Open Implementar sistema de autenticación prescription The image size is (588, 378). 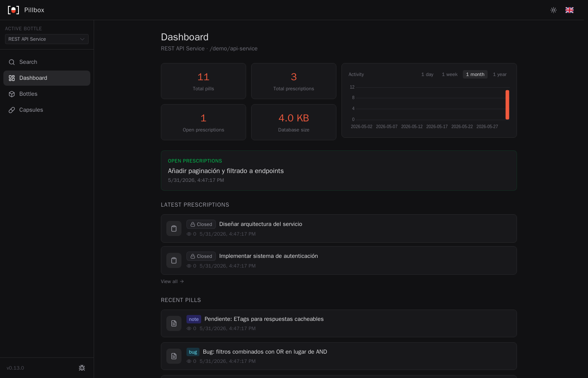click(x=339, y=260)
